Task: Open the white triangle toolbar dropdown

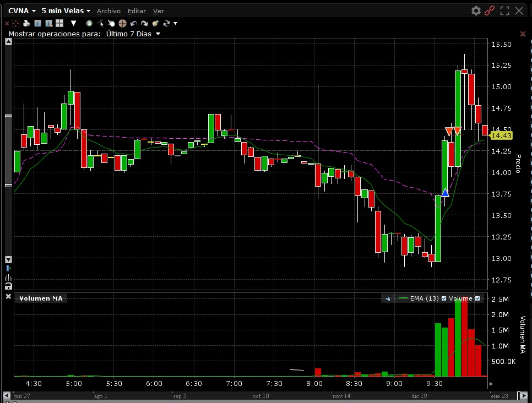Action: [73, 23]
